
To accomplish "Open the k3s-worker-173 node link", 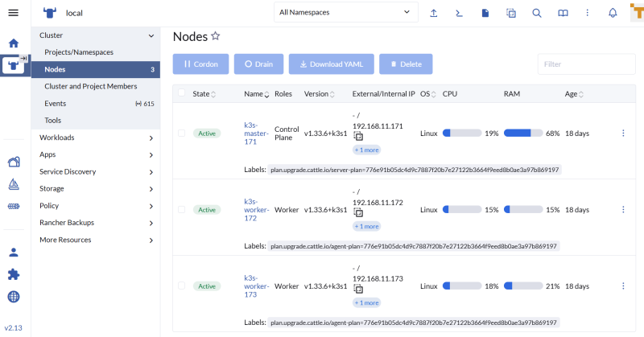I will (256, 286).
